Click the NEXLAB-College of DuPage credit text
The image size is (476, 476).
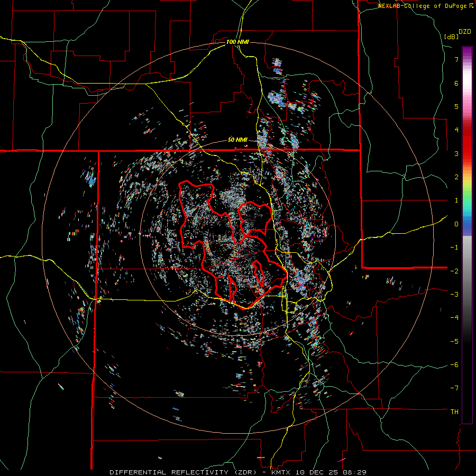(425, 6)
